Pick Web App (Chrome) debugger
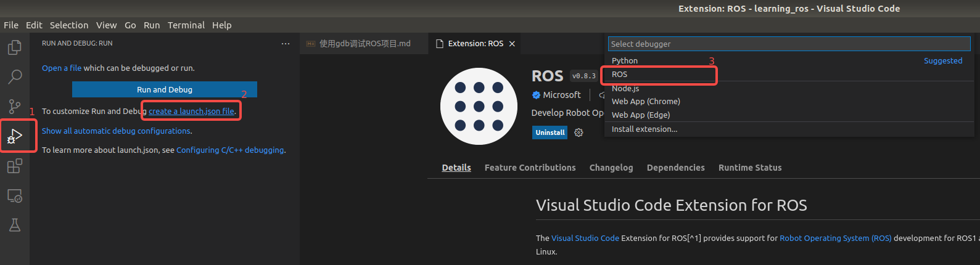This screenshot has height=265, width=980. [646, 102]
